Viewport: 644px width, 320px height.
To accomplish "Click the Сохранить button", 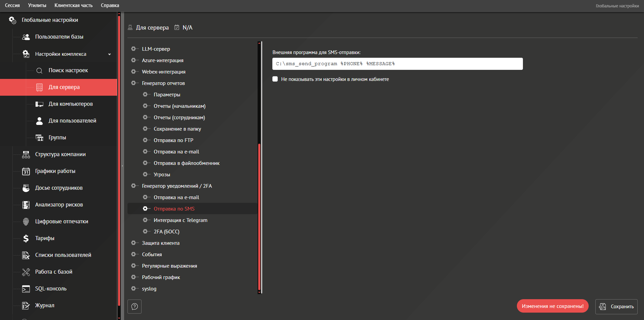I will tap(616, 307).
